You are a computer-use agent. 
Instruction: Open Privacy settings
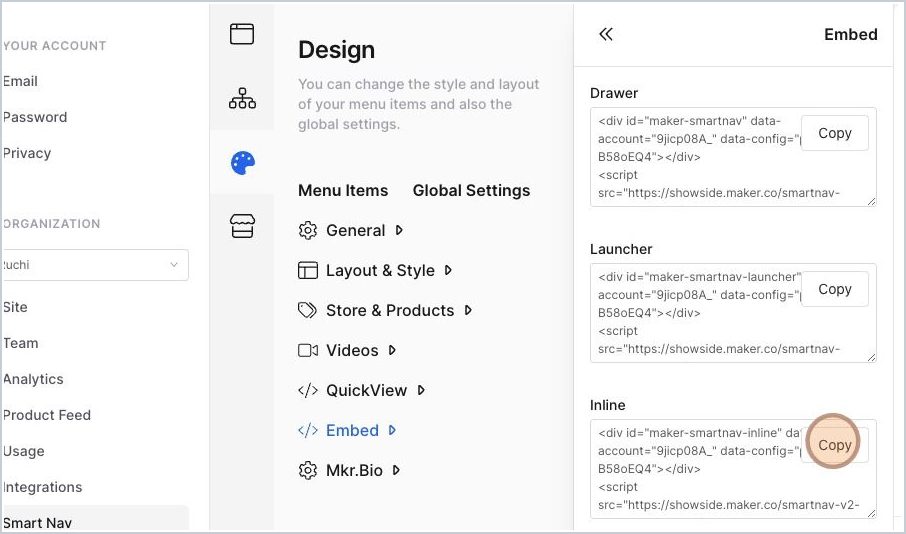(x=27, y=153)
